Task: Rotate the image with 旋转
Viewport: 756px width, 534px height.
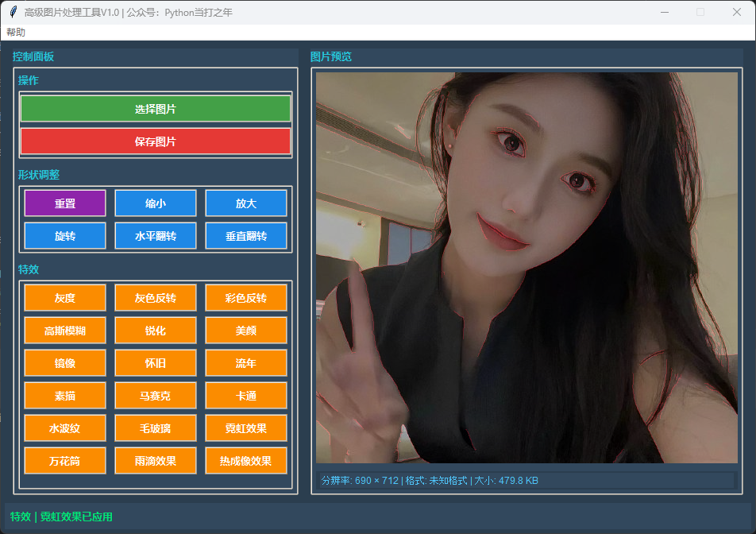Action: pos(65,236)
